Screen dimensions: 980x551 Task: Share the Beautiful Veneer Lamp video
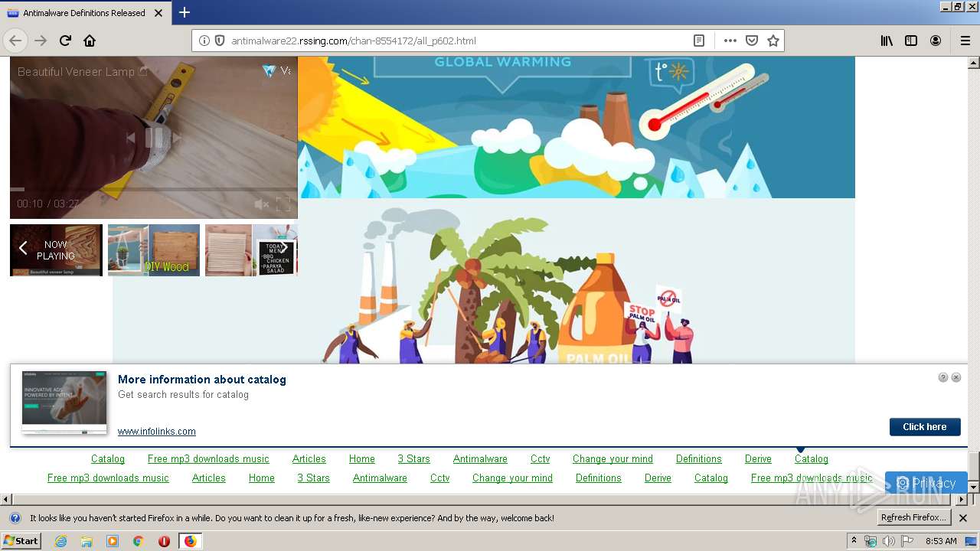142,71
